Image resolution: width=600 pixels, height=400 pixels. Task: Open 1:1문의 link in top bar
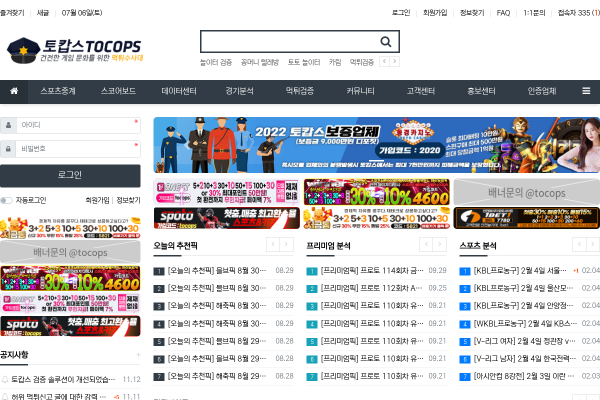pyautogui.click(x=534, y=13)
